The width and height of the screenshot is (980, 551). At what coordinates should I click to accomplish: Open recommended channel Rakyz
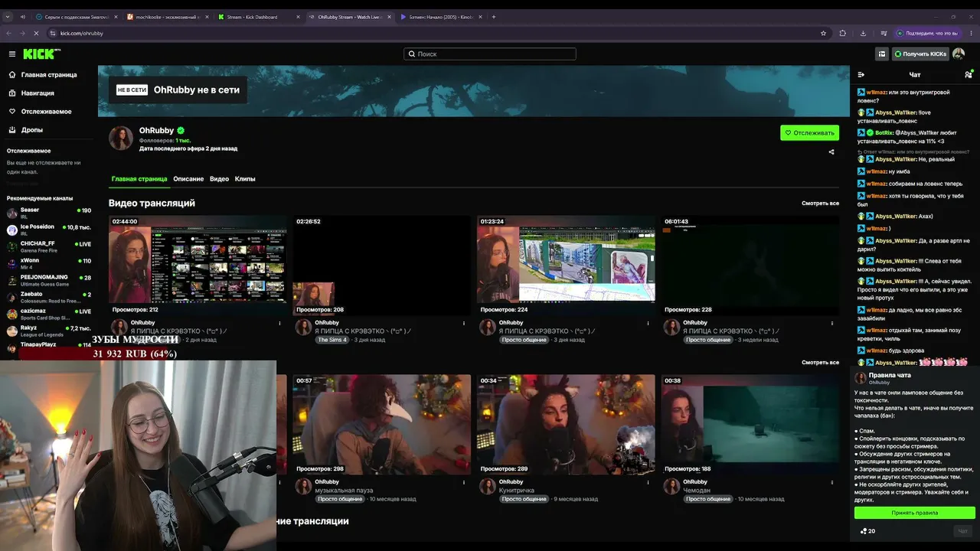pyautogui.click(x=49, y=331)
